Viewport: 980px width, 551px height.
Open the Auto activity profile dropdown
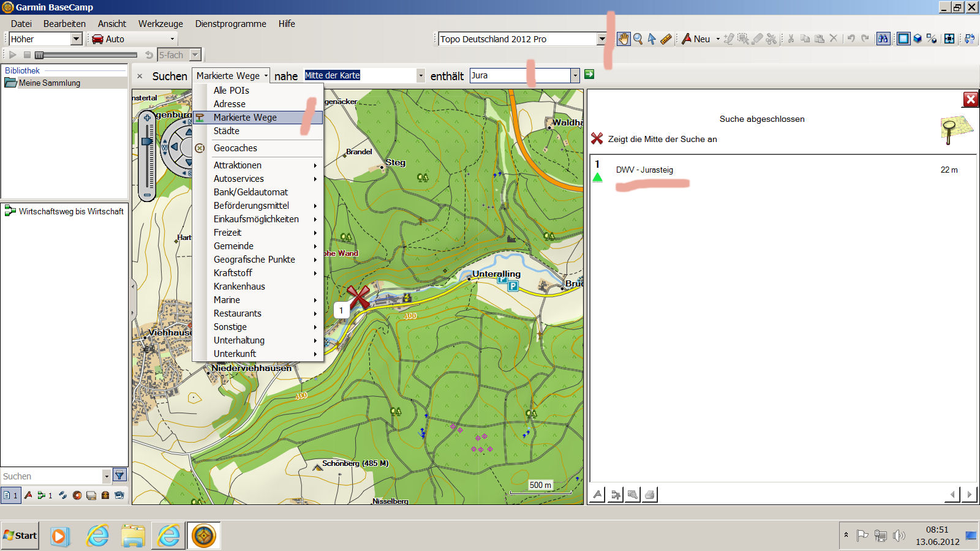click(x=172, y=39)
